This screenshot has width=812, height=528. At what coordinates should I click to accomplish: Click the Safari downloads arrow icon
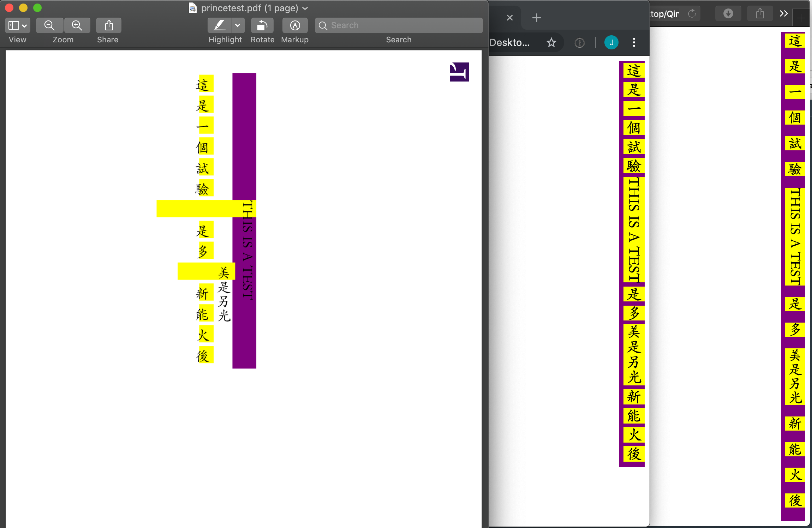click(728, 14)
